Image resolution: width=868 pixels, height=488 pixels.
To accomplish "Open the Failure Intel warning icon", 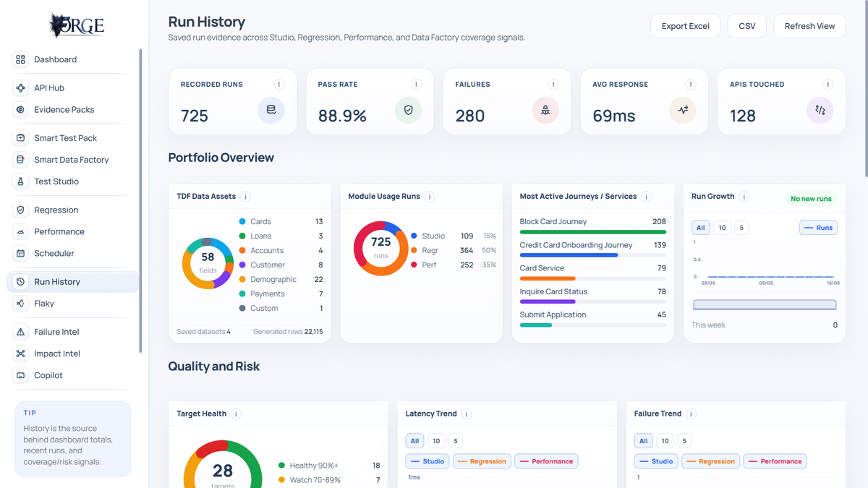I will [x=20, y=332].
